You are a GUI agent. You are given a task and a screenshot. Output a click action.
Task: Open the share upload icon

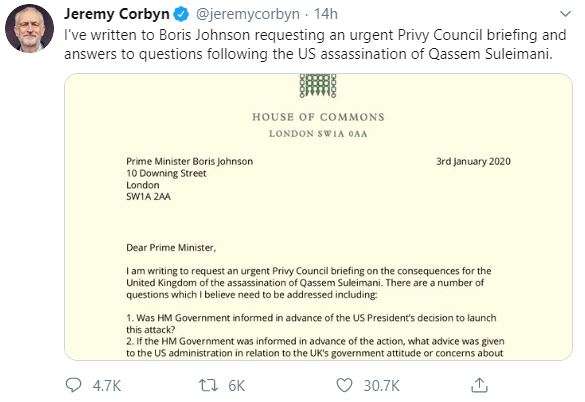[479, 385]
